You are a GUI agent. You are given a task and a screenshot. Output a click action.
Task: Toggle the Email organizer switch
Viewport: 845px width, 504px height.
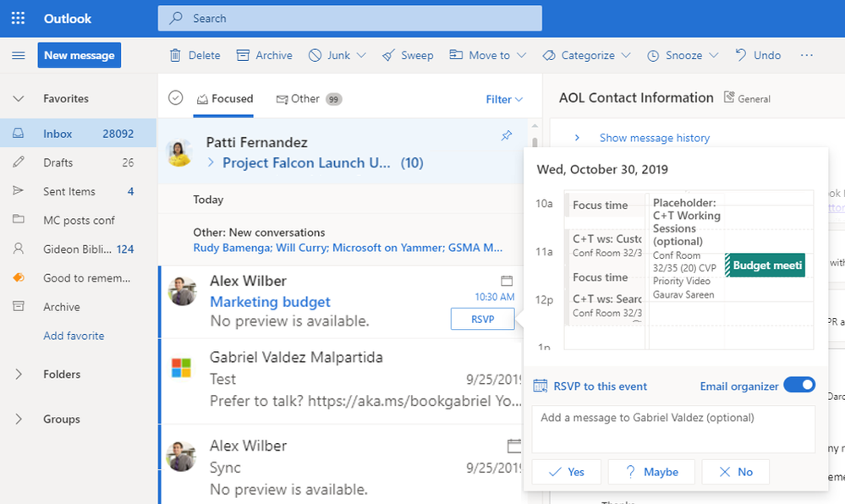point(799,385)
